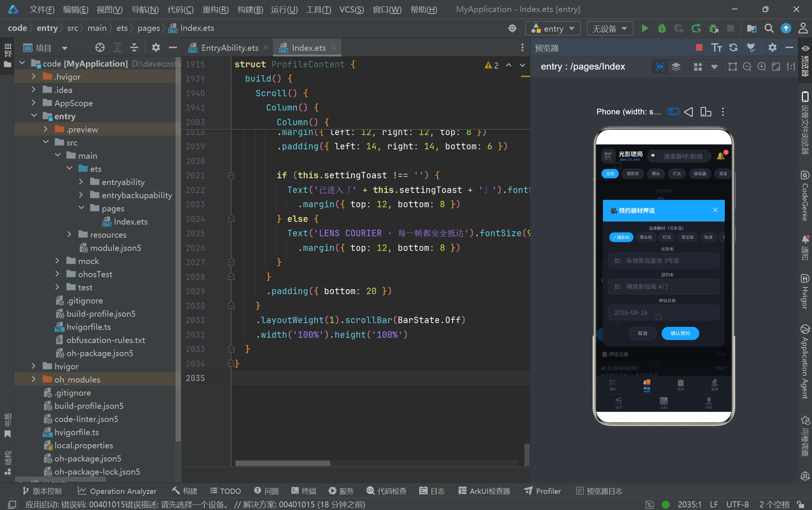Viewport: 812px width, 510px height.
Task: Rotate the phone preview device
Action: point(706,112)
